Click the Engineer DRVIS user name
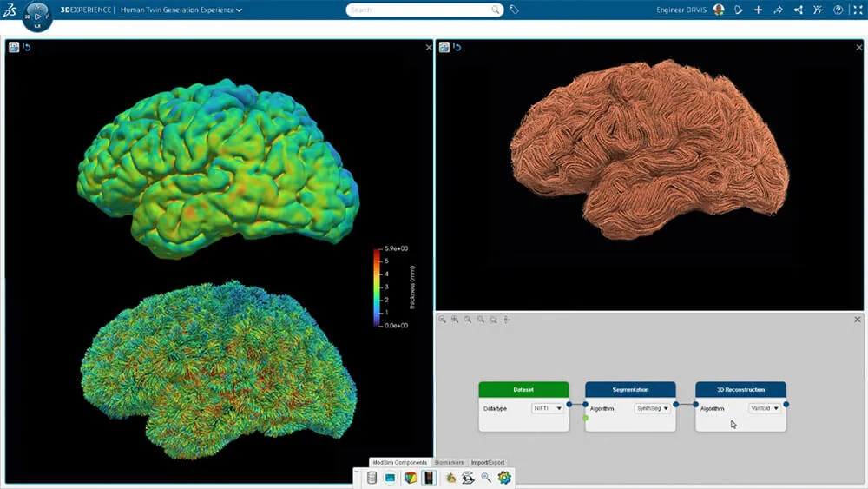The width and height of the screenshot is (868, 489). (x=681, y=10)
